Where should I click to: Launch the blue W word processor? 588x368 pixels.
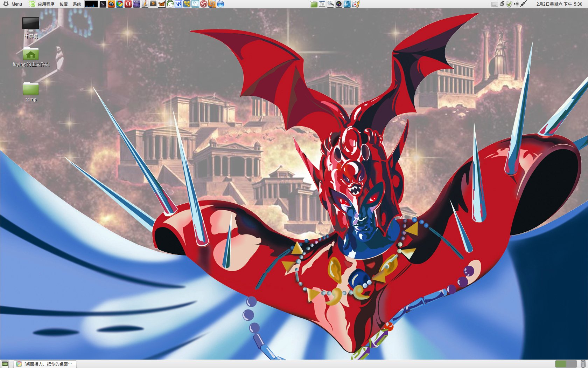(178, 4)
